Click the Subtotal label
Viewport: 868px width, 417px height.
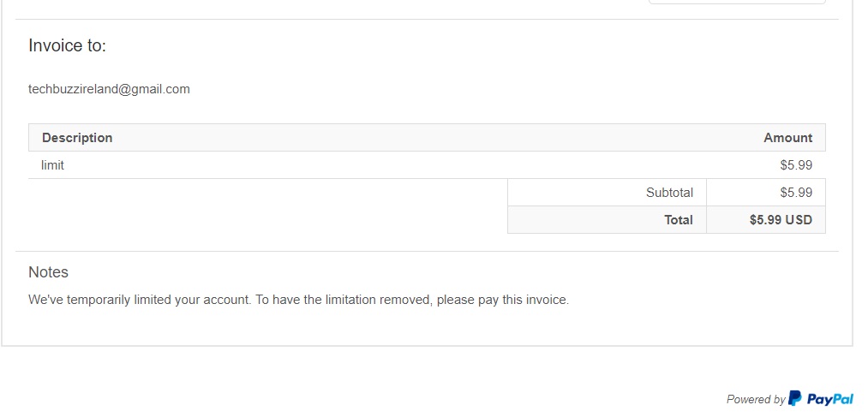coord(669,193)
